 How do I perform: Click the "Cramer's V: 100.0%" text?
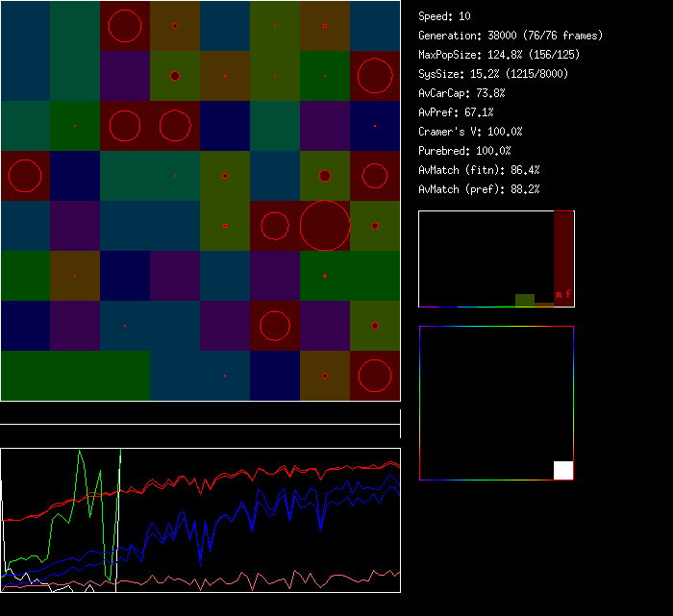pos(470,132)
